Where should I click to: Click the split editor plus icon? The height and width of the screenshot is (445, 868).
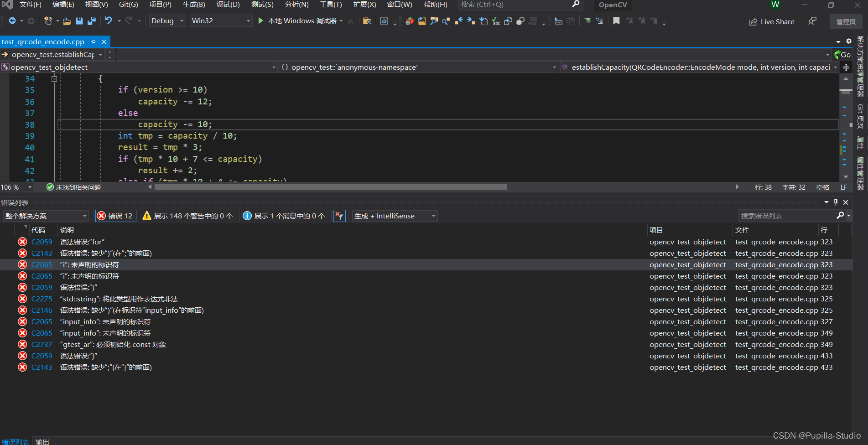(846, 67)
